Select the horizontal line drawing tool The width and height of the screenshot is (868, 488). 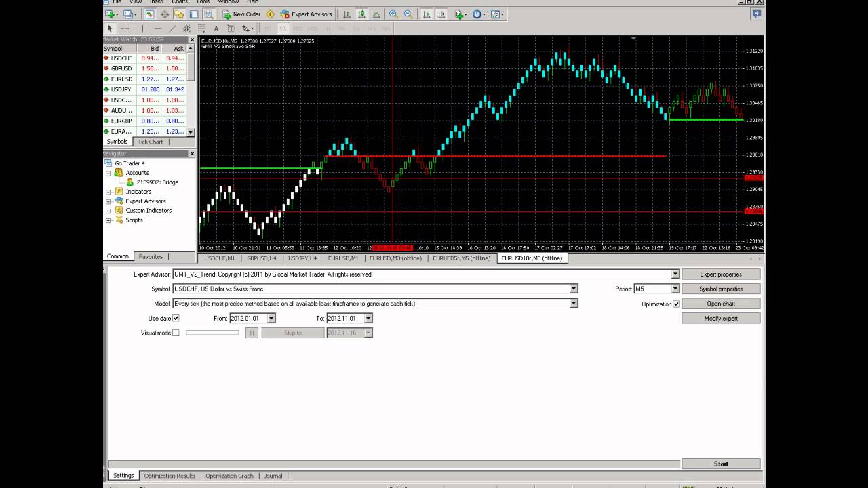(157, 28)
